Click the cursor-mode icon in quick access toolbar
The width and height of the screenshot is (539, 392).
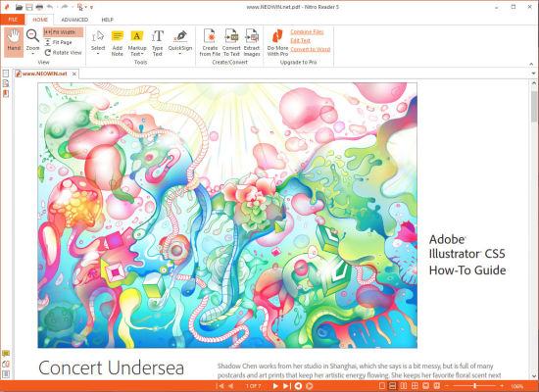pyautogui.click(x=80, y=7)
